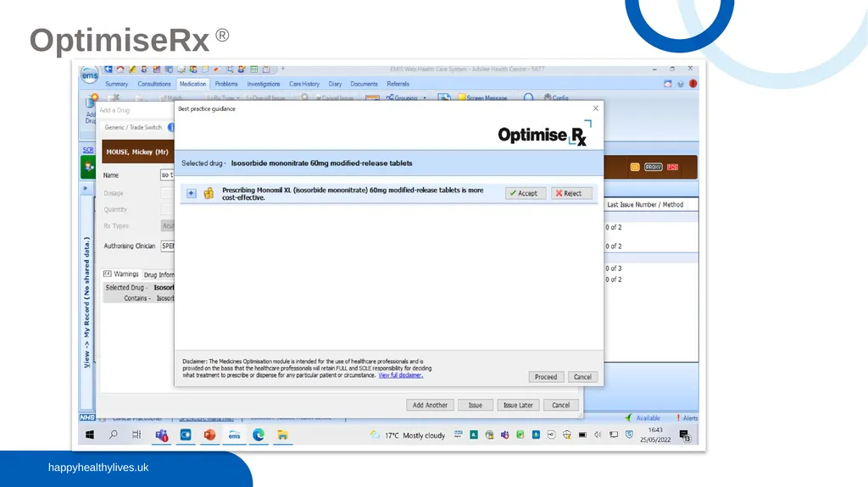Click the 0 of 3 issue cell

[x=614, y=268]
